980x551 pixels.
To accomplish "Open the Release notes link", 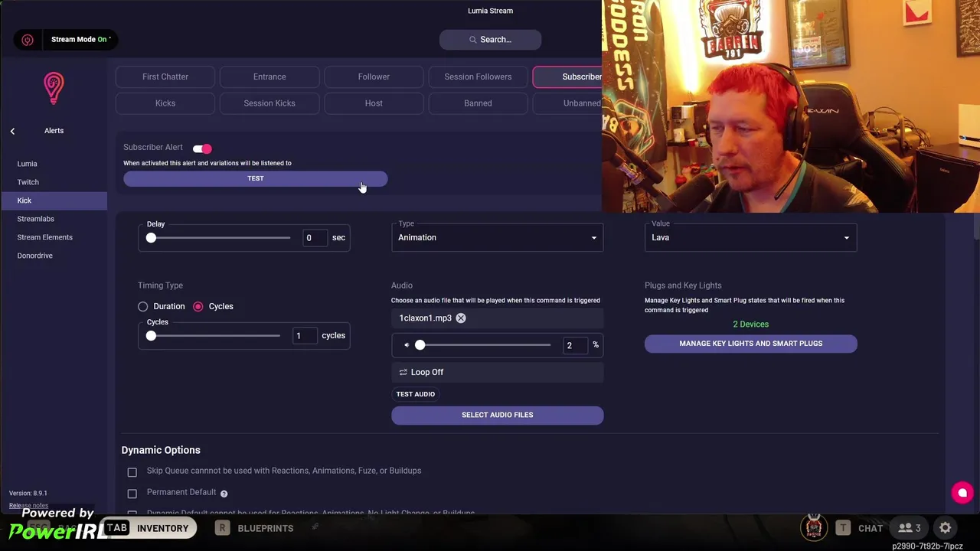I will click(28, 506).
